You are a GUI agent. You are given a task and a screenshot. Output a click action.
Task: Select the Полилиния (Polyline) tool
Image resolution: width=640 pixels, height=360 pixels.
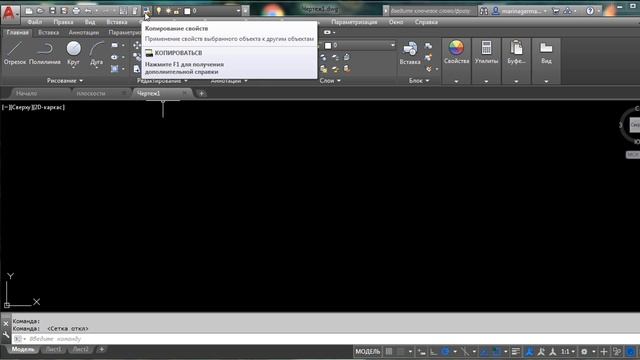(44, 53)
